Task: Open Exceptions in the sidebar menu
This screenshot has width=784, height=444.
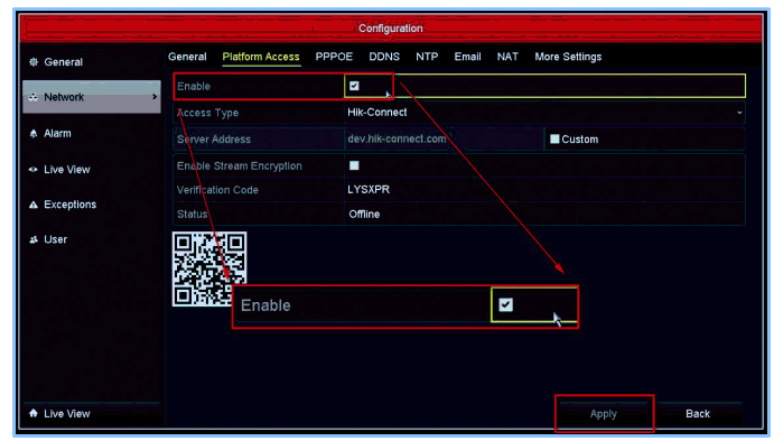Action: click(70, 204)
